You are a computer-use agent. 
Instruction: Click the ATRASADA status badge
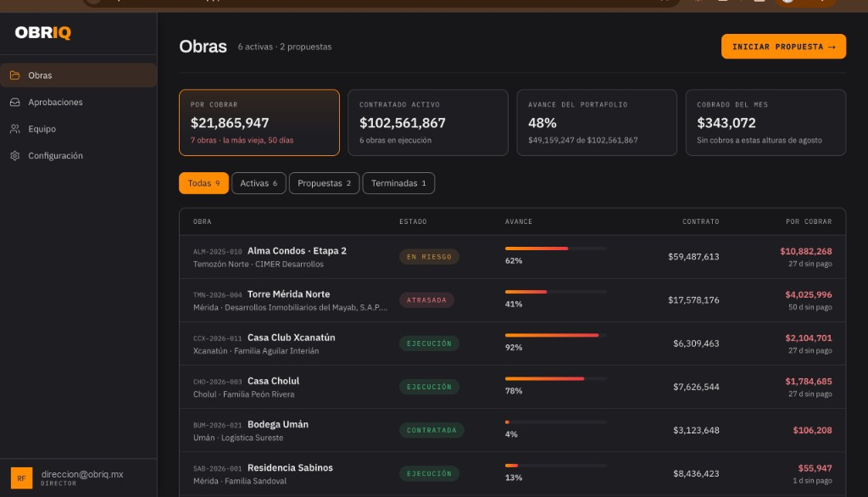(x=427, y=300)
